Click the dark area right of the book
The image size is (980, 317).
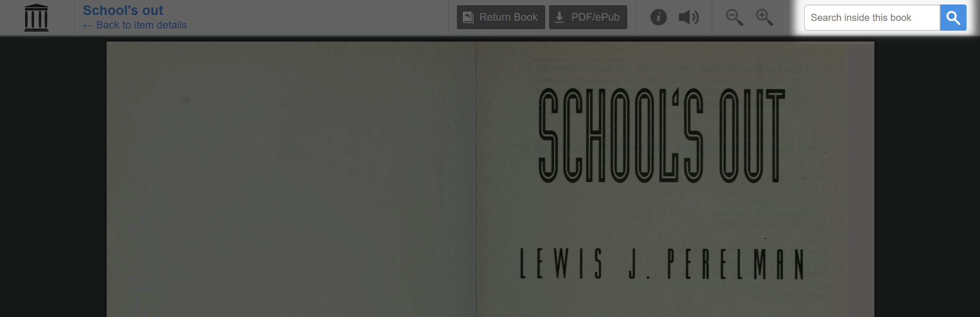[x=927, y=179]
